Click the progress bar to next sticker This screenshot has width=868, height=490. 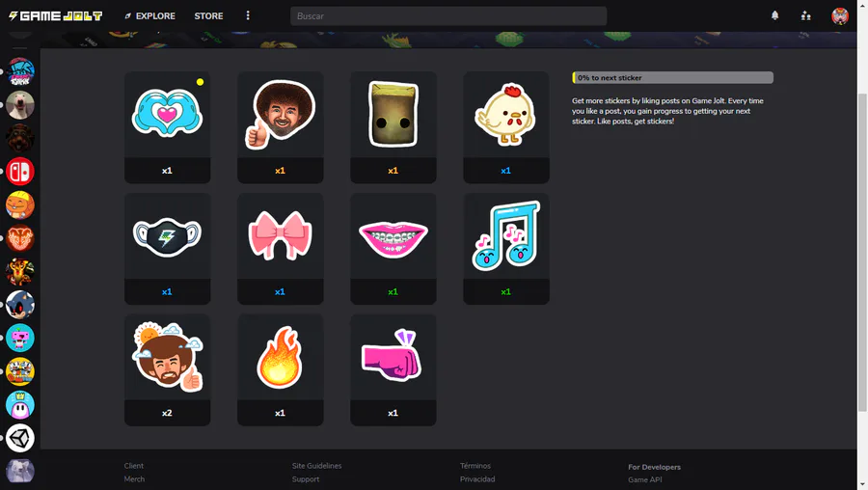click(672, 77)
